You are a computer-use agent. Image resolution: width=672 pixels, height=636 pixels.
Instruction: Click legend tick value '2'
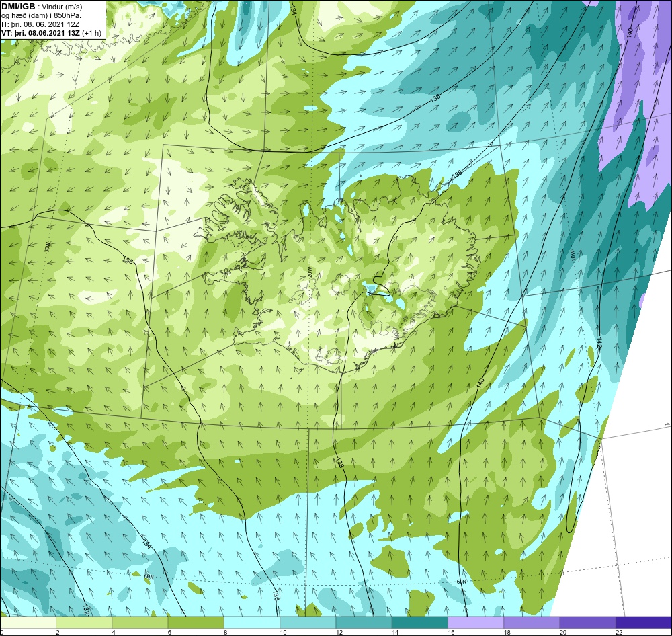[57, 632]
